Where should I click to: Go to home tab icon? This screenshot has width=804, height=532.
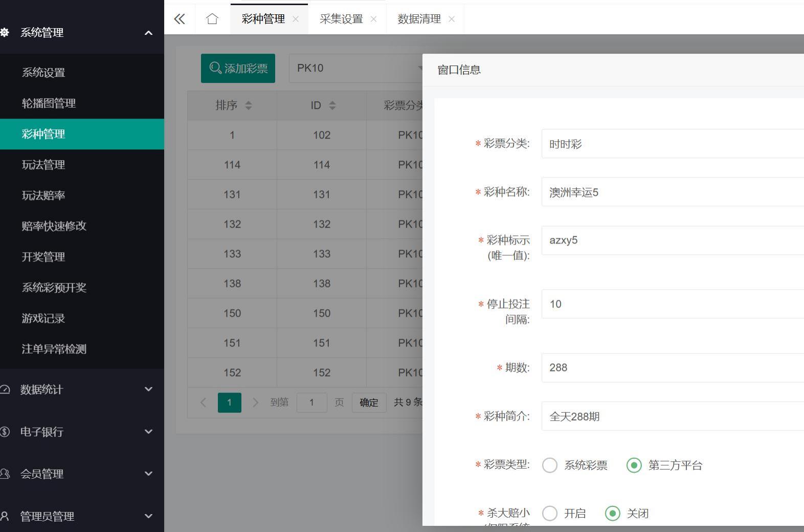coord(212,19)
